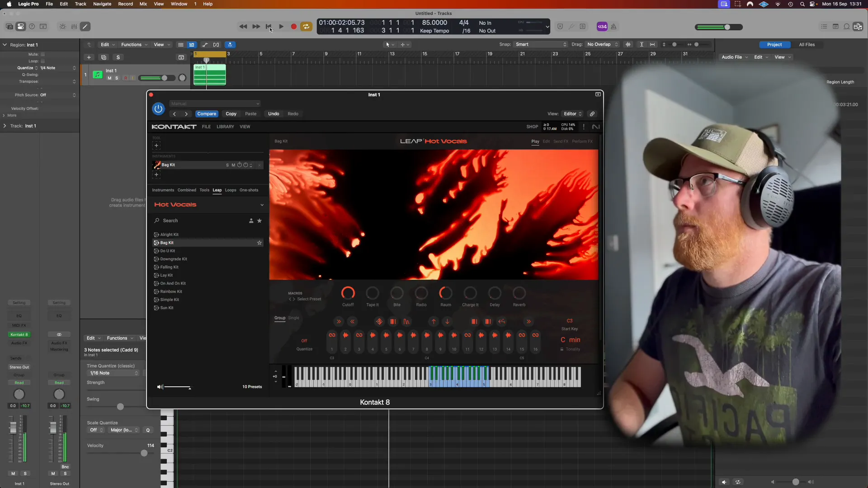Open the Hot Vocals library dropdown in Kontakt
This screenshot has height=488, width=868.
(262, 205)
